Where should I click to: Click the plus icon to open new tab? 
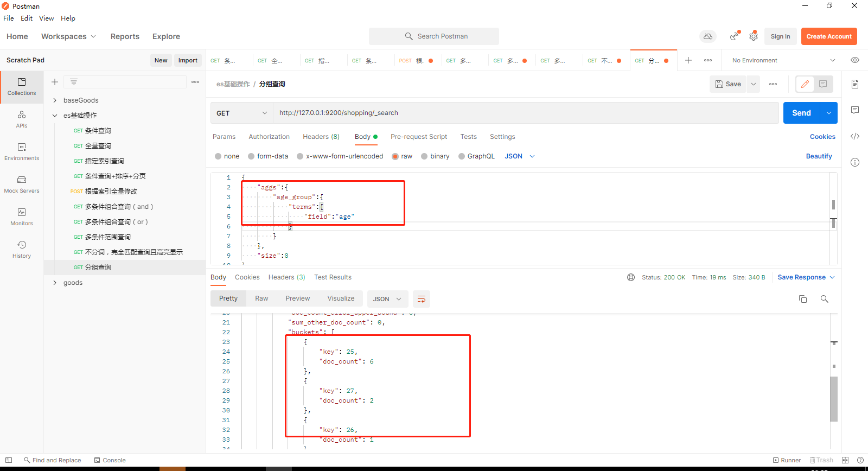coord(688,60)
